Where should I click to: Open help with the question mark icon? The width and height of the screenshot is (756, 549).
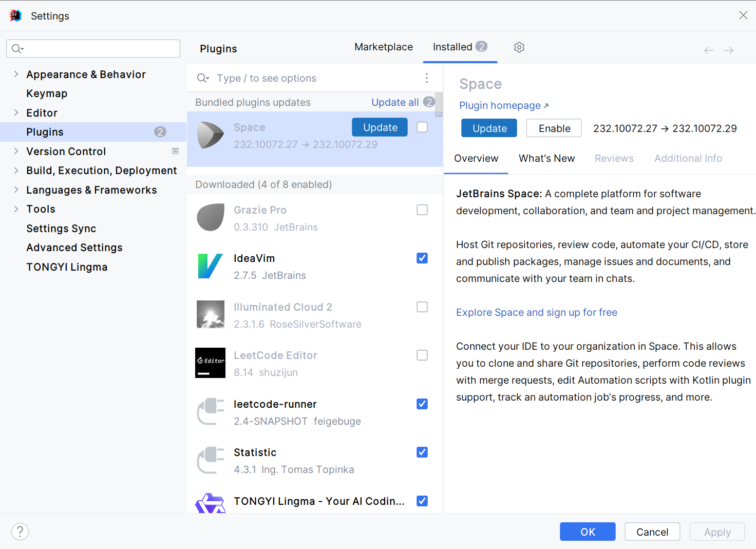point(20,532)
